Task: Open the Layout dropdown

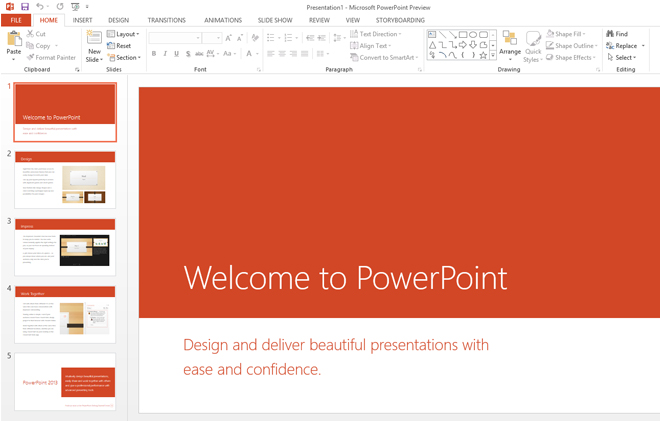Action: click(x=123, y=34)
